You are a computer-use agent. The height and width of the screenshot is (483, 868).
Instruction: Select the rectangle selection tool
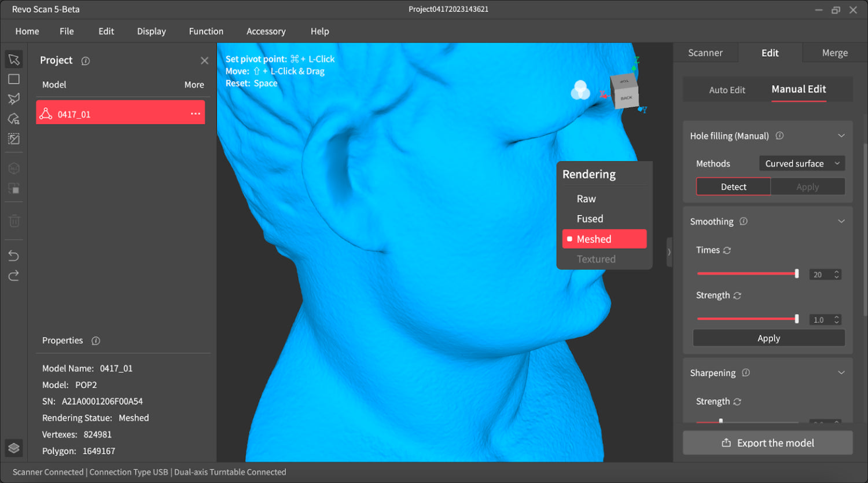(14, 79)
